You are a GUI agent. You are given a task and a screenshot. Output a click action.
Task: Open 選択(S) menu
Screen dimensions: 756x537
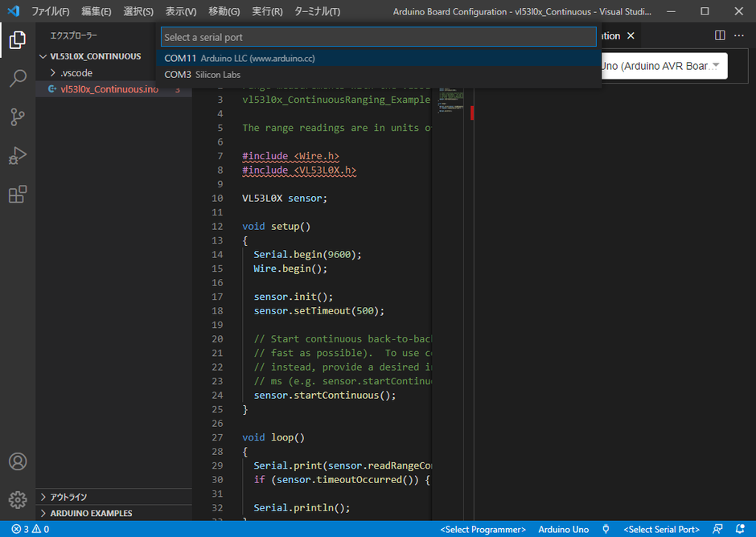[x=138, y=11]
